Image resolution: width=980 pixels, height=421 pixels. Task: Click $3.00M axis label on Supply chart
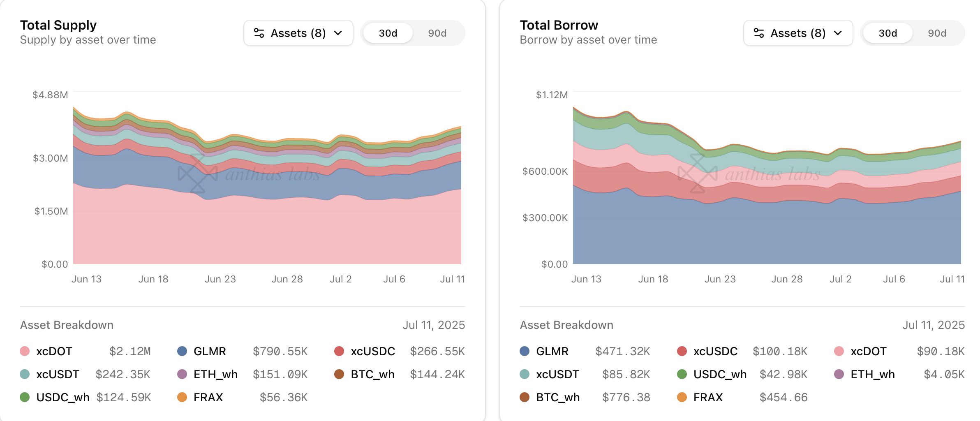pos(50,158)
